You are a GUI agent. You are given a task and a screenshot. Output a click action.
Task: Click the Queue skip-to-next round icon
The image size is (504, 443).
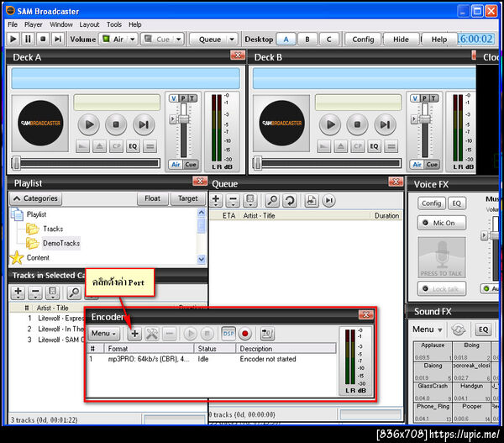point(328,200)
